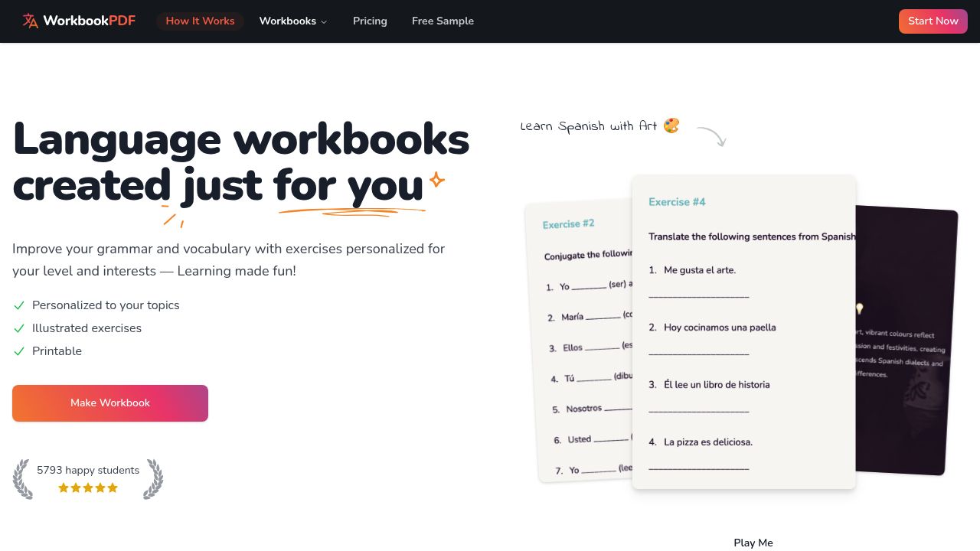Image resolution: width=980 pixels, height=551 pixels.
Task: Click the left laurel wreath icon
Action: tap(22, 479)
